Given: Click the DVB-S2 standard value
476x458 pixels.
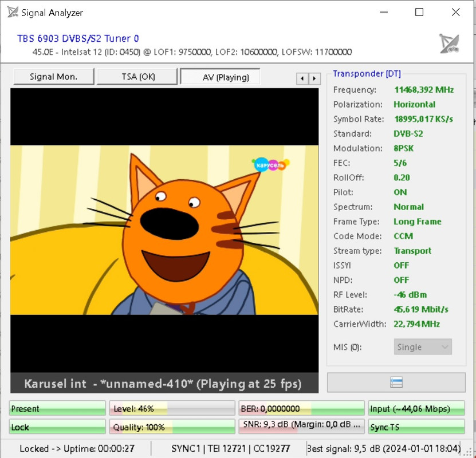Looking at the screenshot, I should pyautogui.click(x=408, y=133).
